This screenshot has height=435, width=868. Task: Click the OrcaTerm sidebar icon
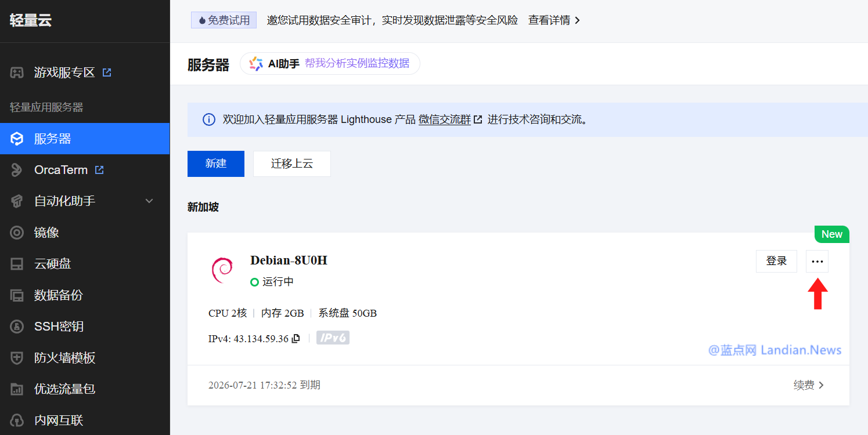pos(17,170)
